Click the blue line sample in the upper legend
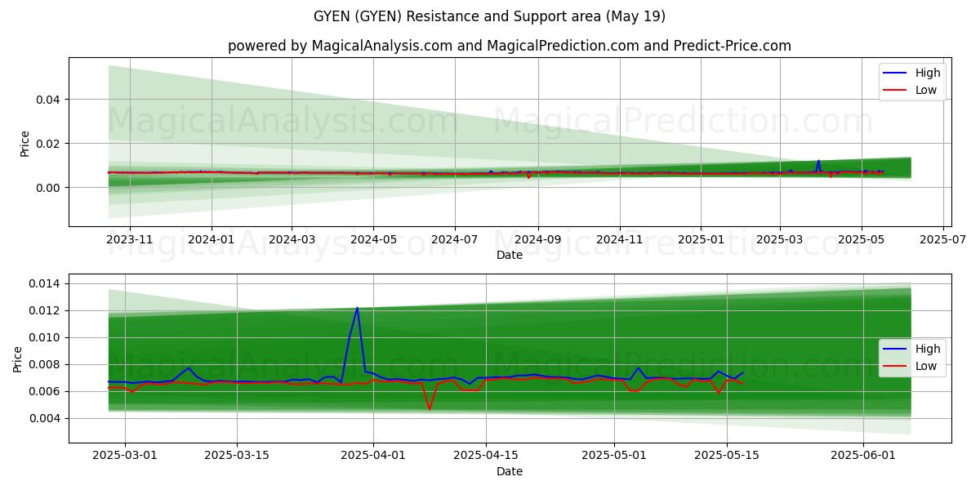This screenshot has width=980, height=490. (x=897, y=73)
